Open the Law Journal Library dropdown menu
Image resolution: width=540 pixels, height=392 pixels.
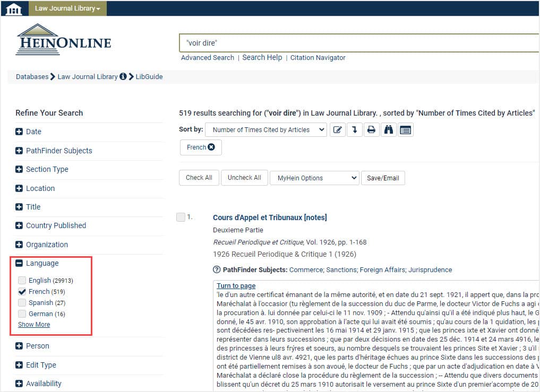point(67,8)
